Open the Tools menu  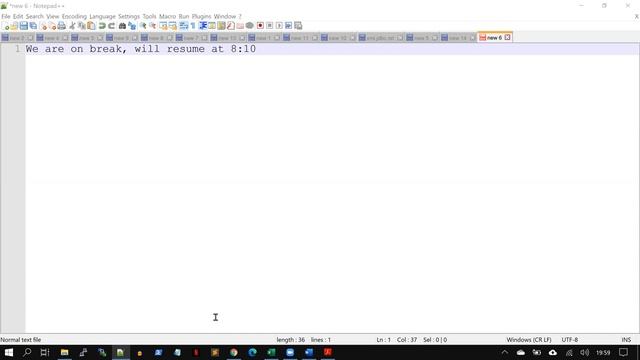point(149,16)
